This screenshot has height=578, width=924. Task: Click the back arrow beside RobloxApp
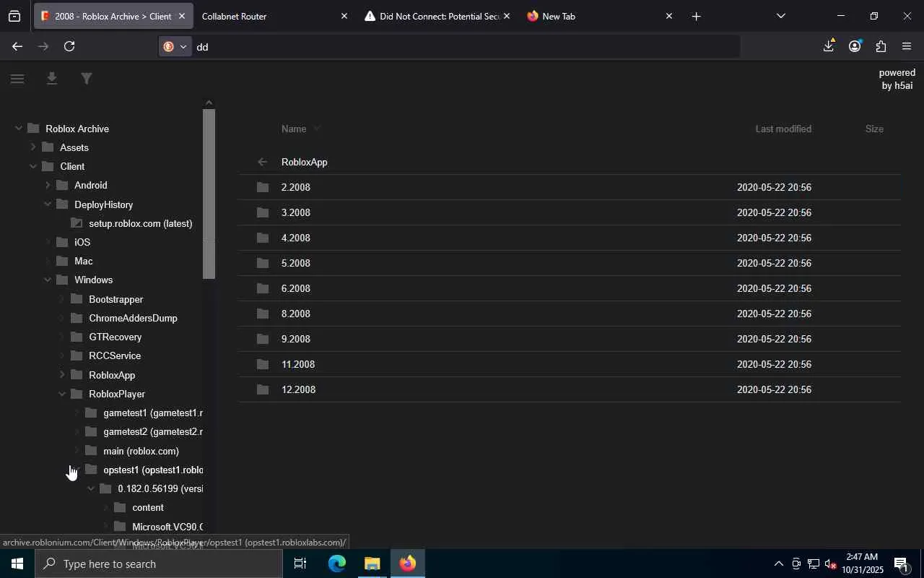coord(262,162)
